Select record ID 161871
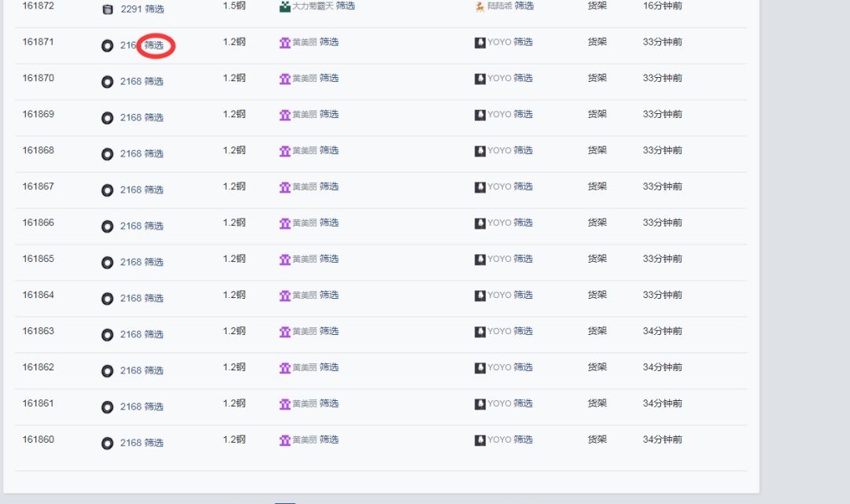Image resolution: width=850 pixels, height=504 pixels. pyautogui.click(x=38, y=42)
